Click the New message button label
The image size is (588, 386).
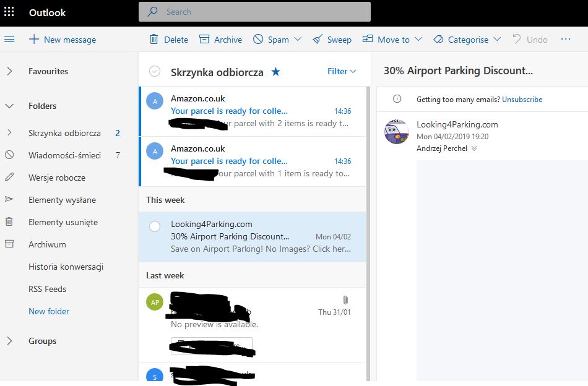tap(70, 40)
